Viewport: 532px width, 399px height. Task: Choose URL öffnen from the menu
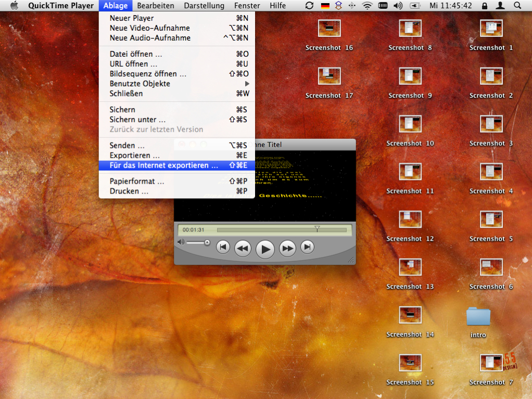(177, 64)
